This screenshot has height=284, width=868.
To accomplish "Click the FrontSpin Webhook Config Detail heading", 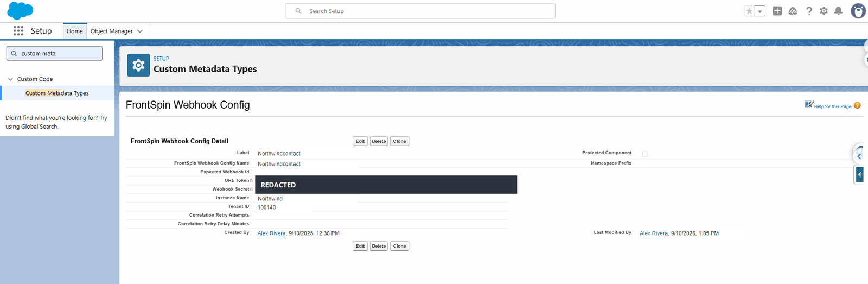I will 180,141.
